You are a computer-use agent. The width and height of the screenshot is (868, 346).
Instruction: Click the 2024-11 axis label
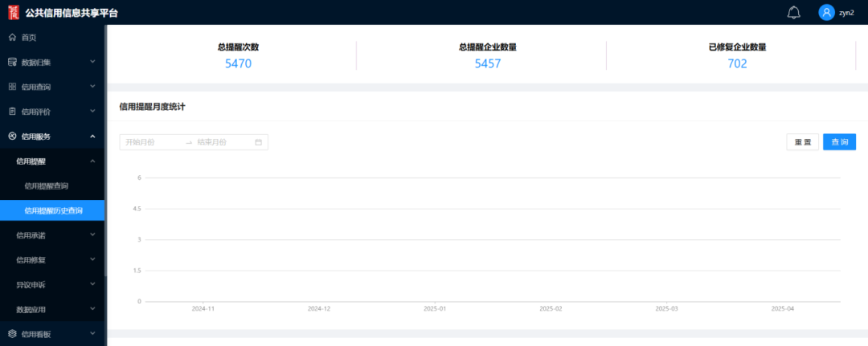203,308
